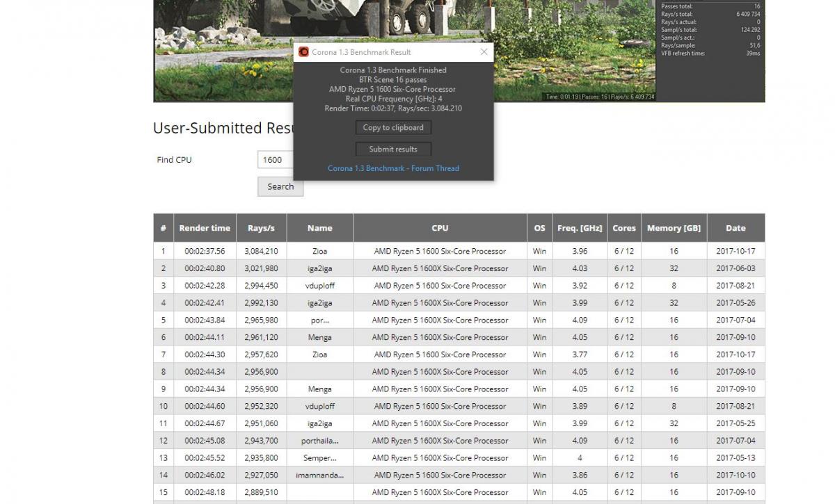The image size is (835, 504).
Task: Click Menga name in row 6
Action: (320, 337)
